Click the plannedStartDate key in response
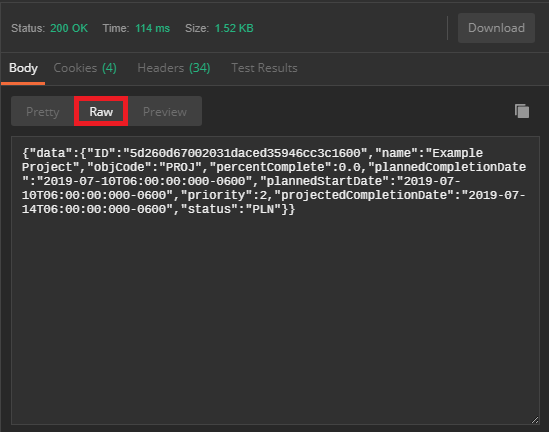Image resolution: width=549 pixels, height=432 pixels. pos(325,181)
